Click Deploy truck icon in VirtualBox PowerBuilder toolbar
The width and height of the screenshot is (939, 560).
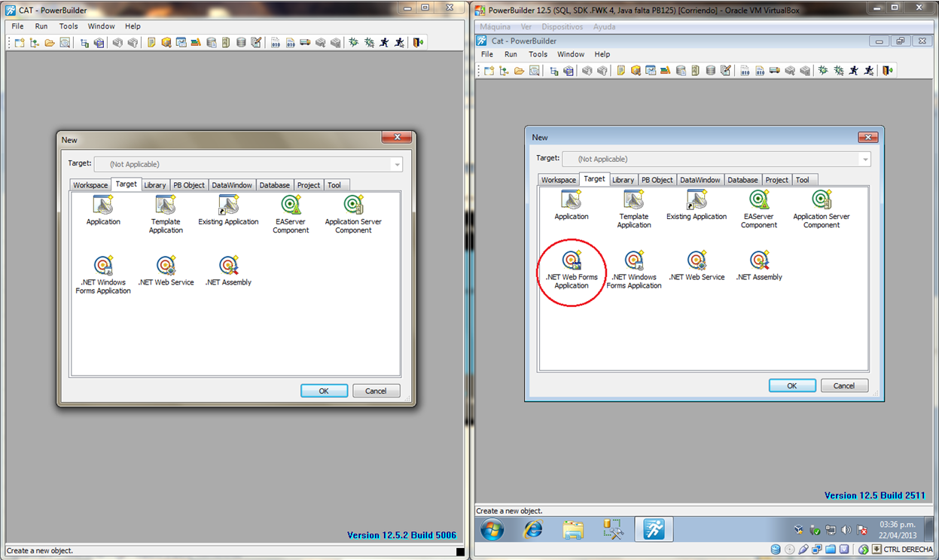[x=776, y=71]
